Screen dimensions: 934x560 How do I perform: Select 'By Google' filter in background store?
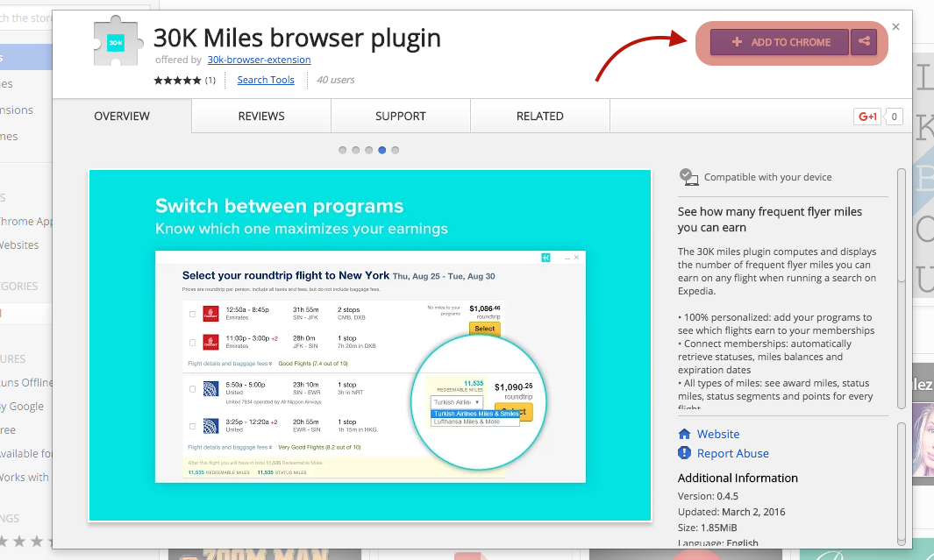22,407
